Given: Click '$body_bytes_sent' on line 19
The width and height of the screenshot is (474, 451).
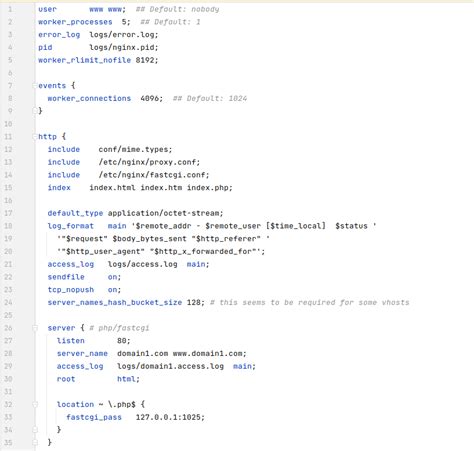Looking at the screenshot, I should coord(149,239).
